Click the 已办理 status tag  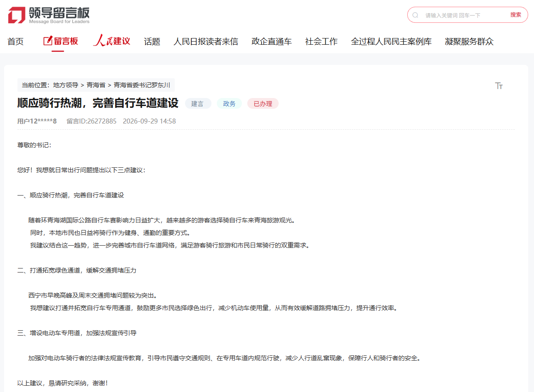263,104
